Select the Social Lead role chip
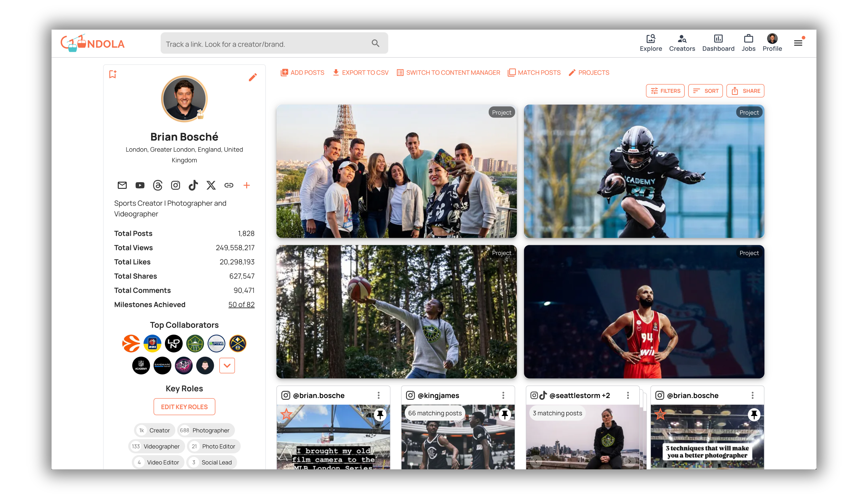The width and height of the screenshot is (868, 499). (x=212, y=463)
